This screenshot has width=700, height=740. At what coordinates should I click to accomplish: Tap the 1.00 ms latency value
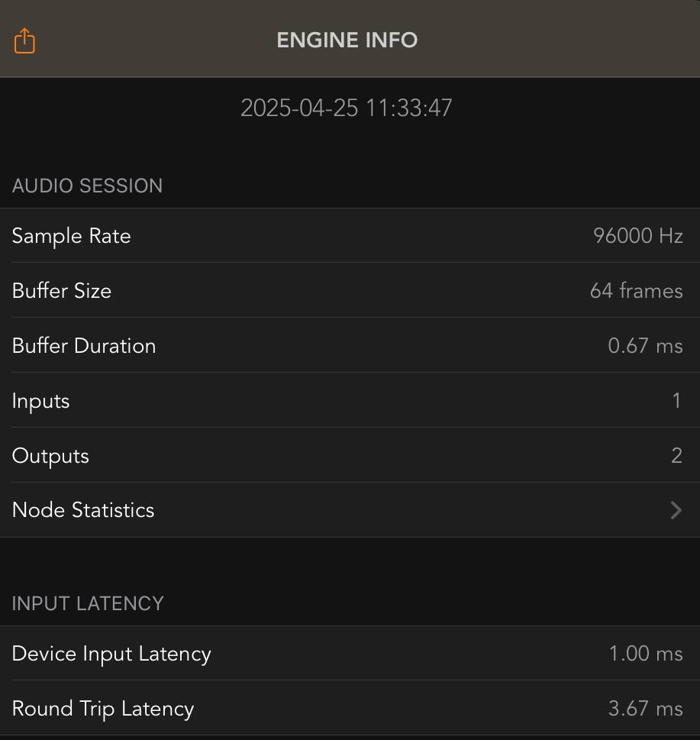pyautogui.click(x=645, y=654)
